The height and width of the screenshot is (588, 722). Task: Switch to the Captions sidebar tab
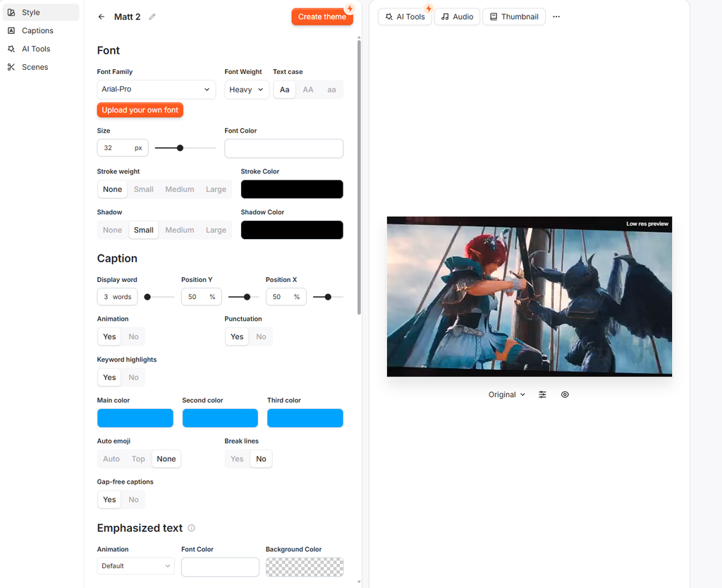coord(38,30)
